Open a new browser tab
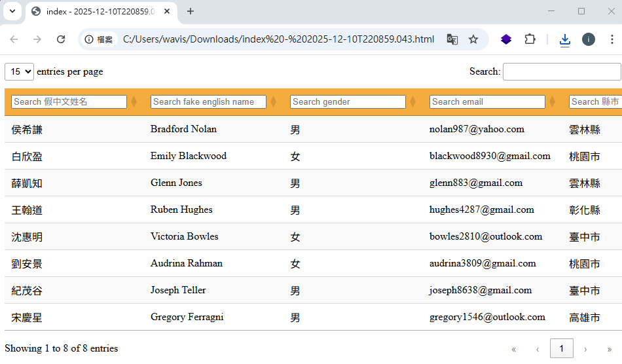This screenshot has height=364, width=622. (x=191, y=11)
